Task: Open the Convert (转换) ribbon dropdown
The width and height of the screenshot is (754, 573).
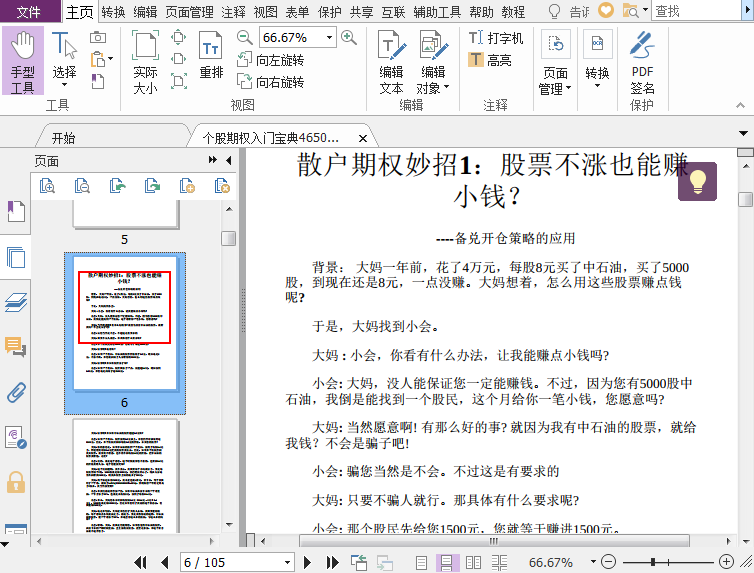Action: [x=597, y=60]
